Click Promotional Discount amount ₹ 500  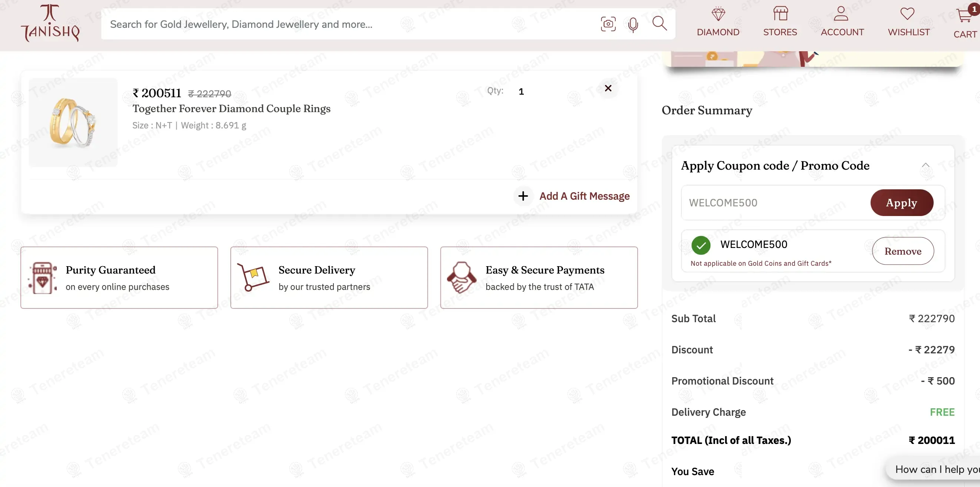(x=938, y=381)
